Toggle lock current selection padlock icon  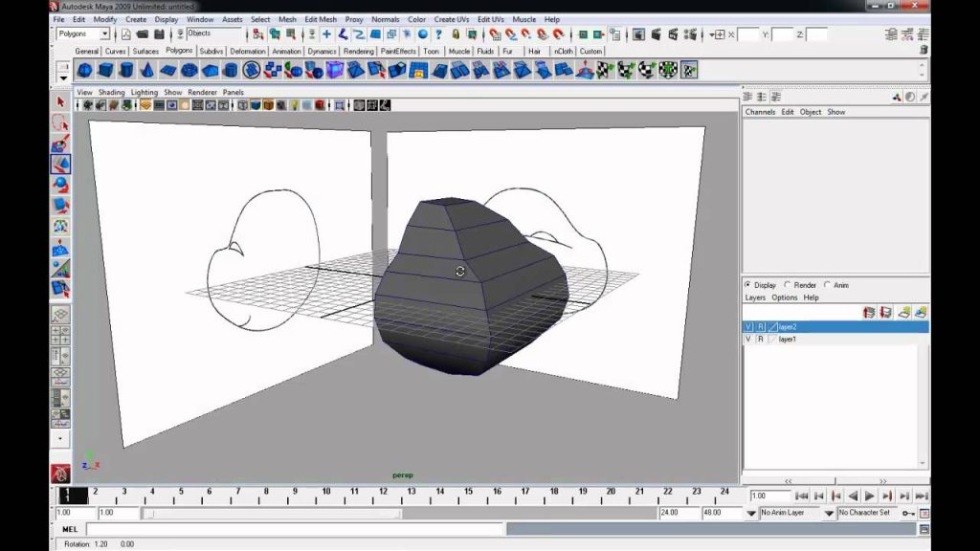coord(456,33)
